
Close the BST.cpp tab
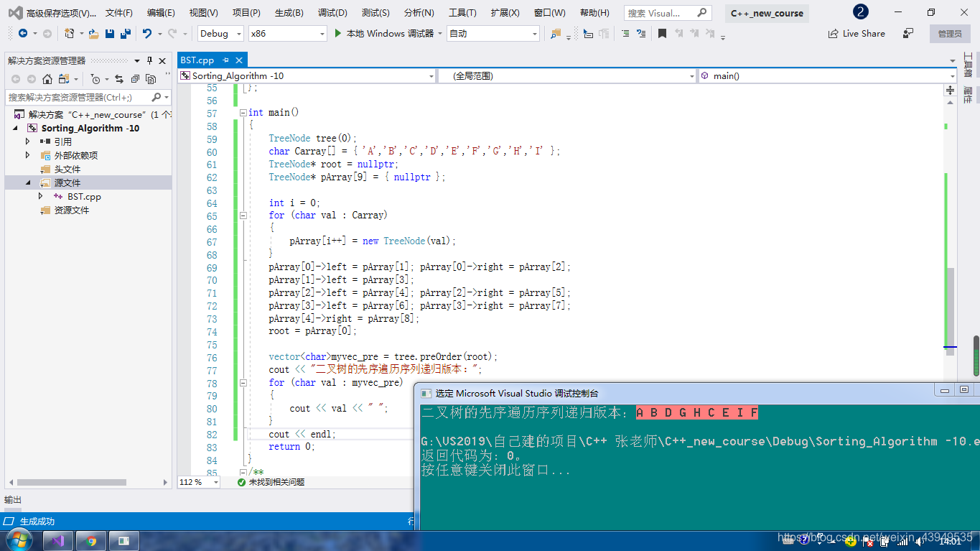[239, 60]
